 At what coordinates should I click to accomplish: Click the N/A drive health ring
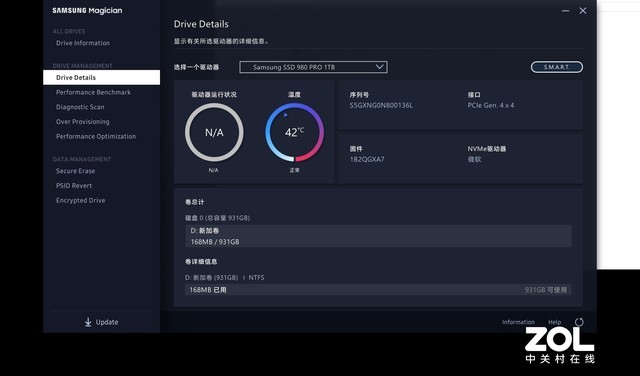214,132
